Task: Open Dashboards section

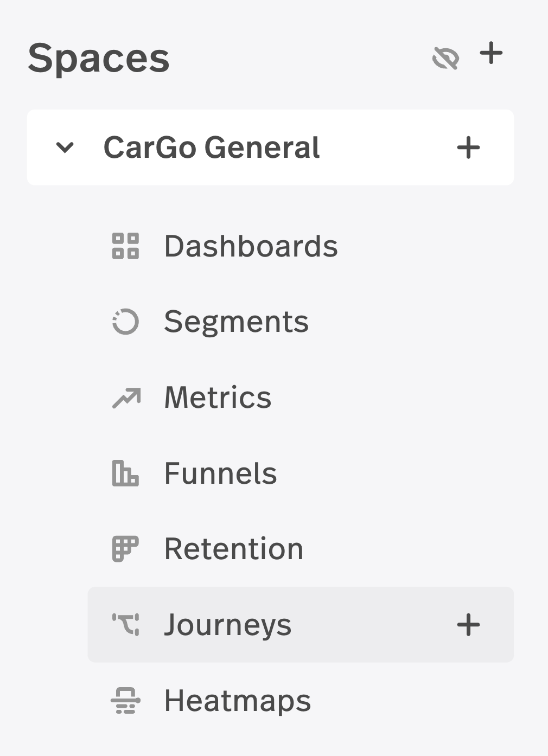Action: pyautogui.click(x=251, y=246)
